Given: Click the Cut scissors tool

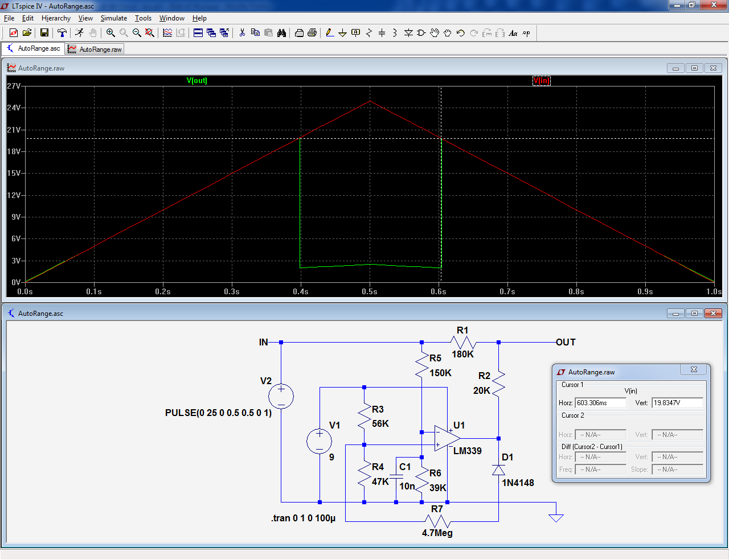Looking at the screenshot, I should [242, 33].
